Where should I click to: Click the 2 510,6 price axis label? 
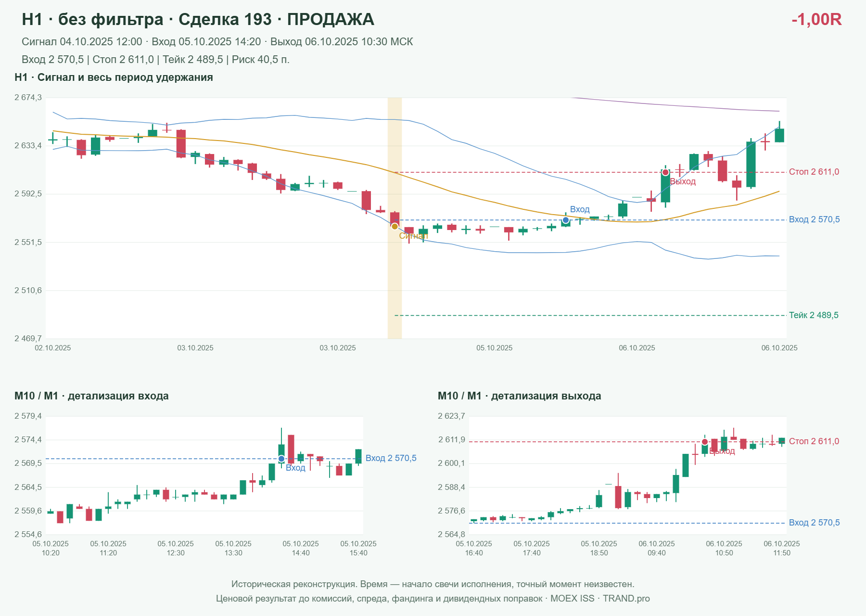click(x=28, y=291)
